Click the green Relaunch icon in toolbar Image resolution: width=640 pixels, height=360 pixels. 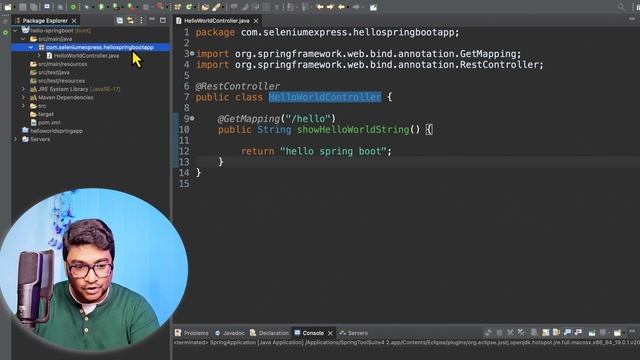point(73,7)
